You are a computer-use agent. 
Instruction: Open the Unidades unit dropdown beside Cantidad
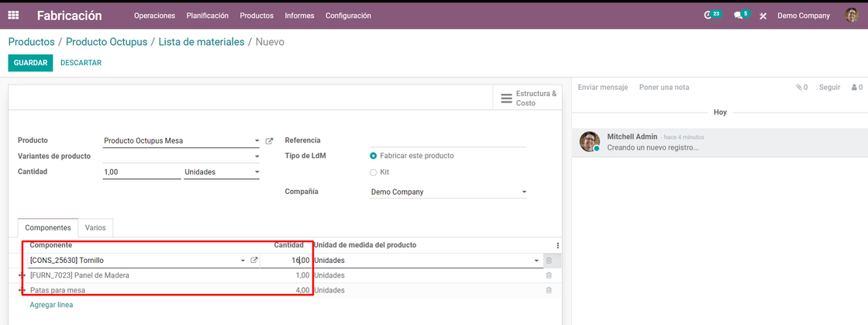[222, 172]
